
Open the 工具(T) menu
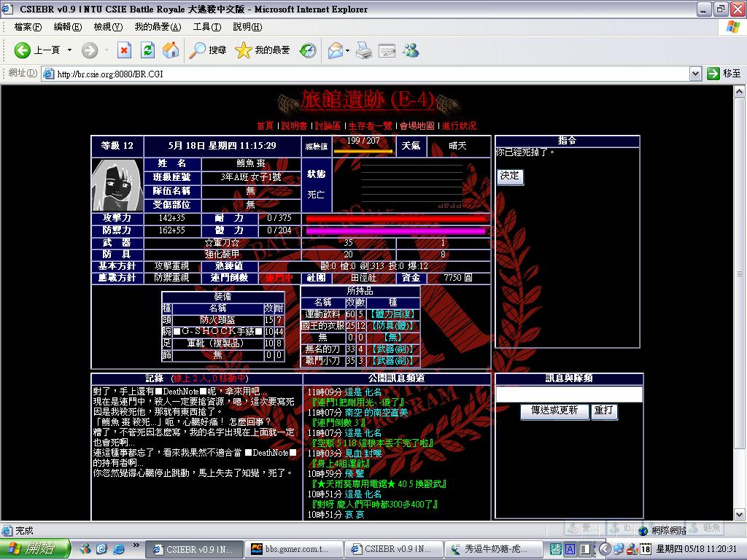point(206,27)
